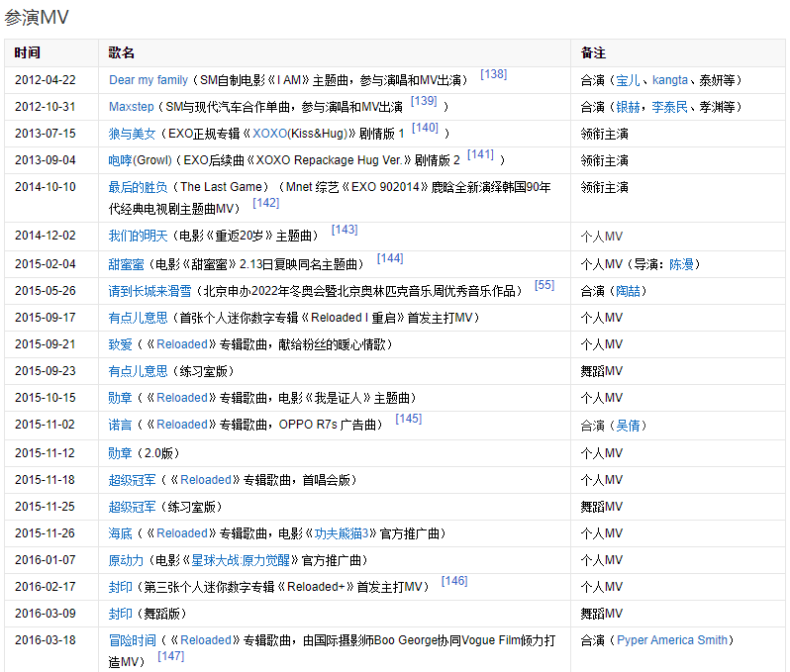Click the 备注 column header
The height and width of the screenshot is (672, 790).
pyautogui.click(x=593, y=52)
